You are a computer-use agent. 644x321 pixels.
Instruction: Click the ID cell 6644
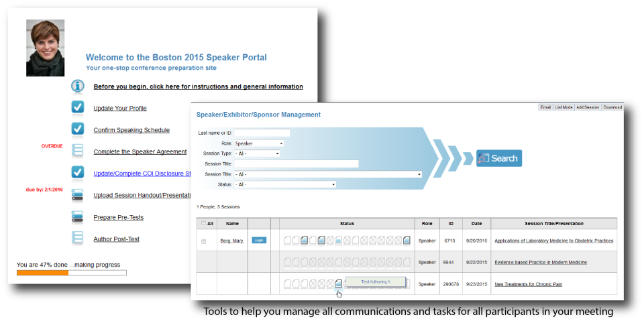[451, 262]
